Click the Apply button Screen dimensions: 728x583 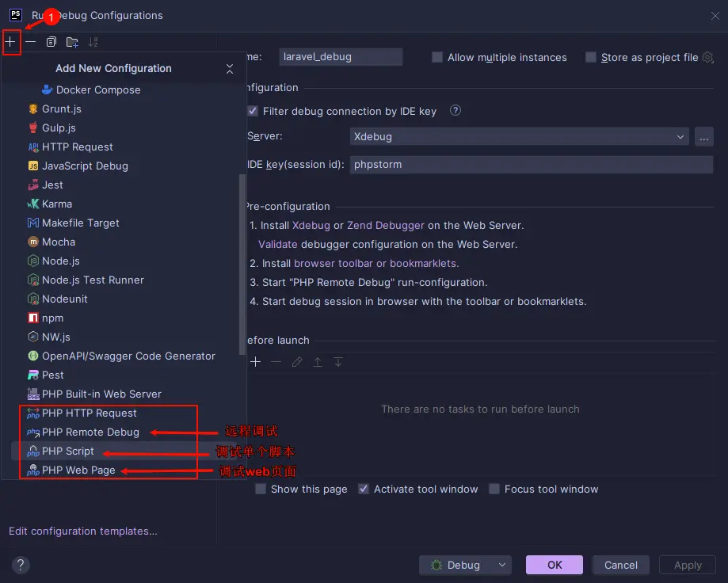[x=688, y=565]
